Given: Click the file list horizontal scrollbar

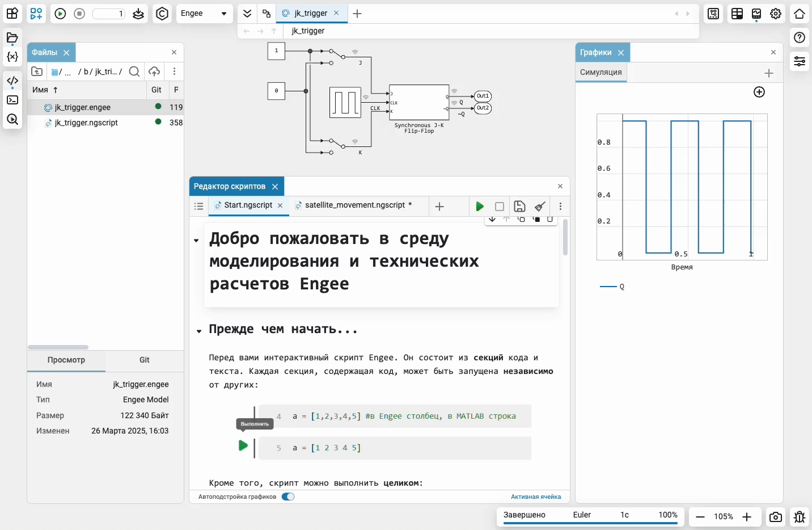Looking at the screenshot, I should tap(58, 347).
